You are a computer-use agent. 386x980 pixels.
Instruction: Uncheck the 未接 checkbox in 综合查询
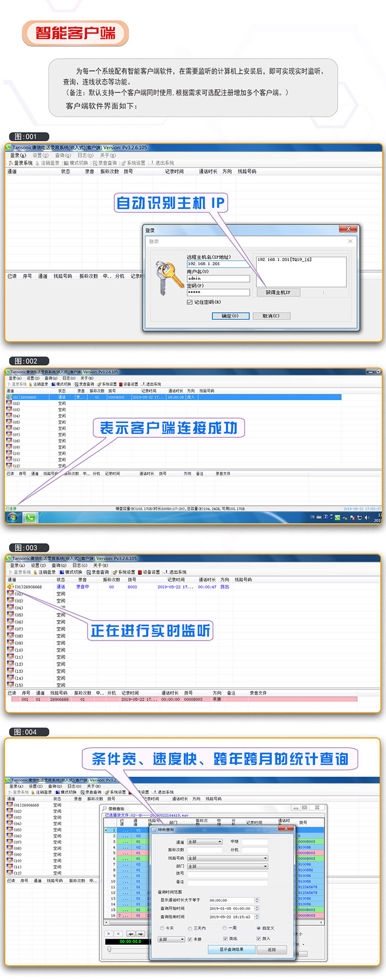click(x=190, y=939)
